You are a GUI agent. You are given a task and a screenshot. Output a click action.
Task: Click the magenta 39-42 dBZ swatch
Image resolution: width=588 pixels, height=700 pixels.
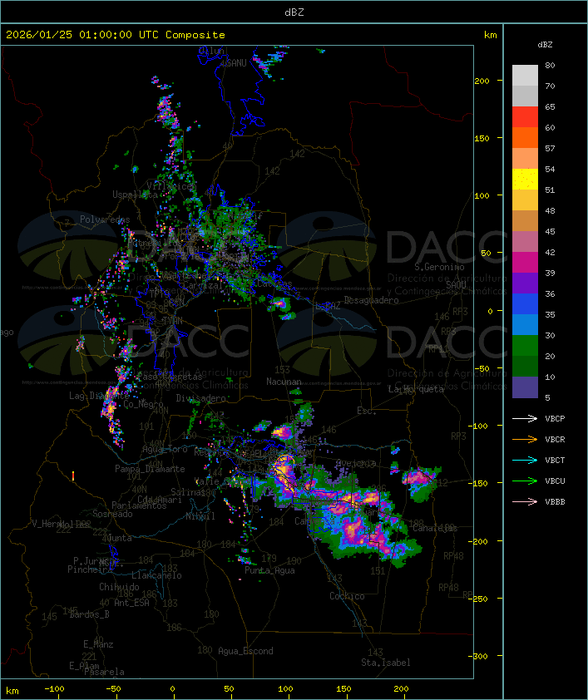tap(525, 263)
